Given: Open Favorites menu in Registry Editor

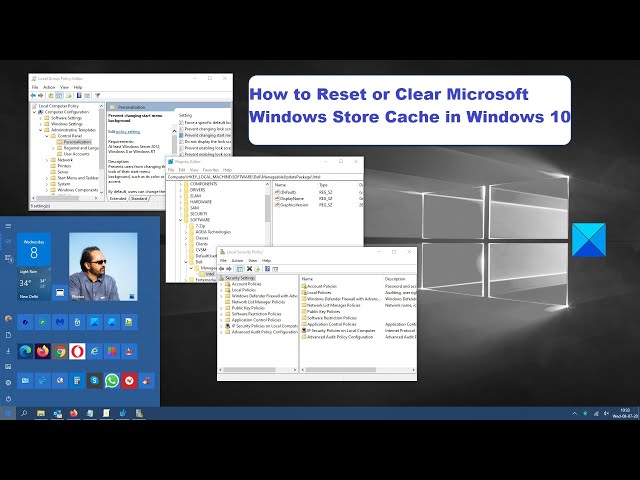Looking at the screenshot, I should 211,170.
